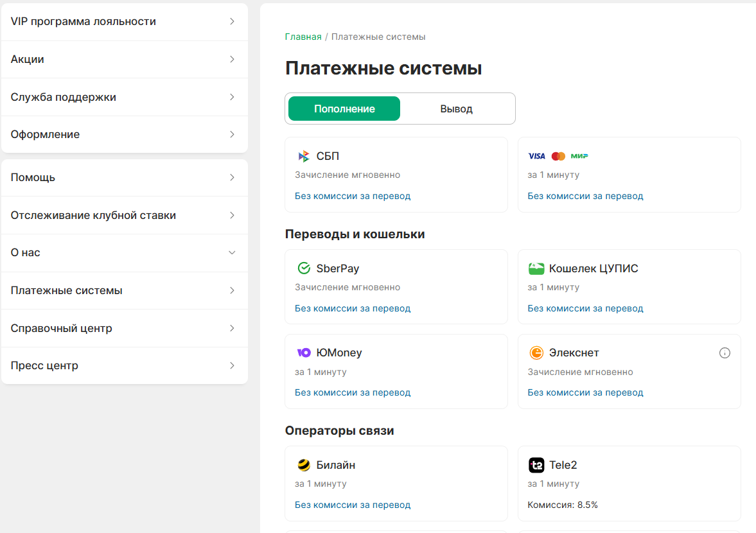Click the Tele2 black logo icon
The width and height of the screenshot is (756, 533).
(x=536, y=465)
